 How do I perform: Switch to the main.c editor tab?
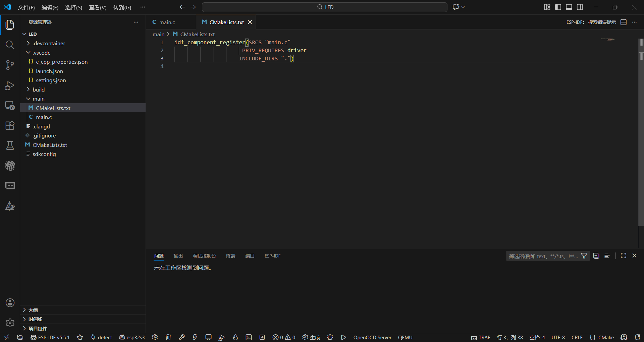tap(171, 22)
